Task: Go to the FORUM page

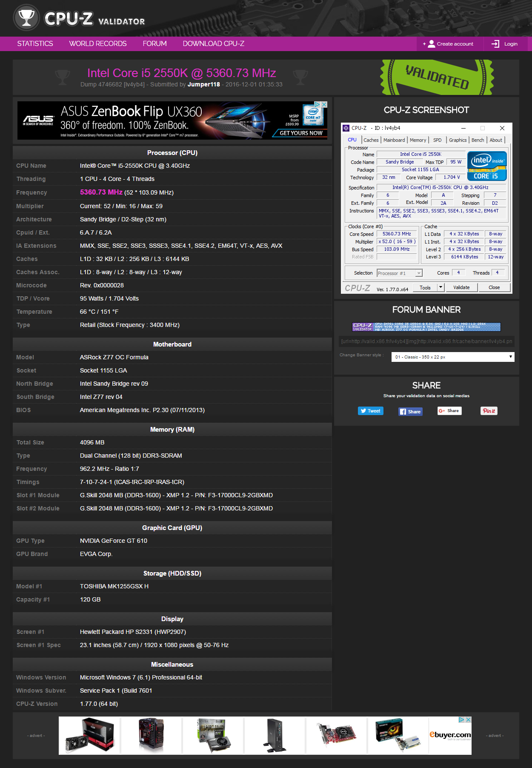Action: click(x=154, y=43)
